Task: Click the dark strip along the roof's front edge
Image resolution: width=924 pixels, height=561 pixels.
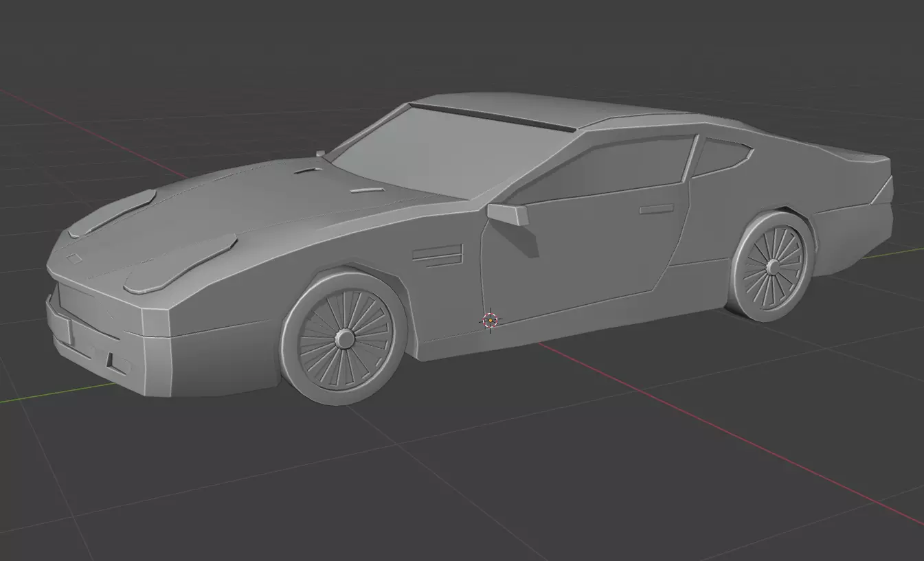Action: [491, 117]
